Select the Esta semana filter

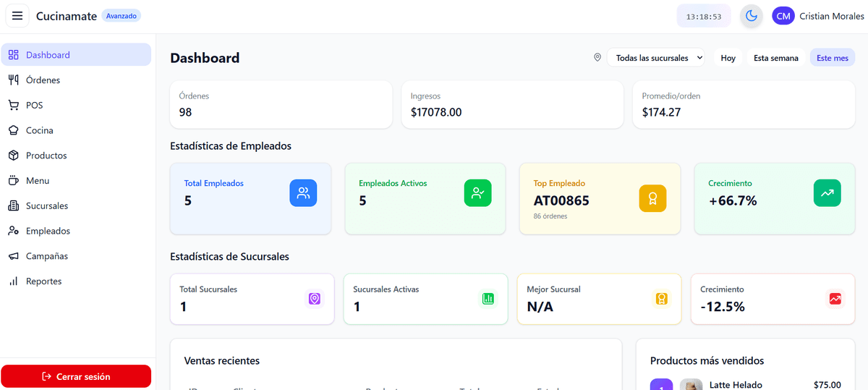(x=775, y=58)
